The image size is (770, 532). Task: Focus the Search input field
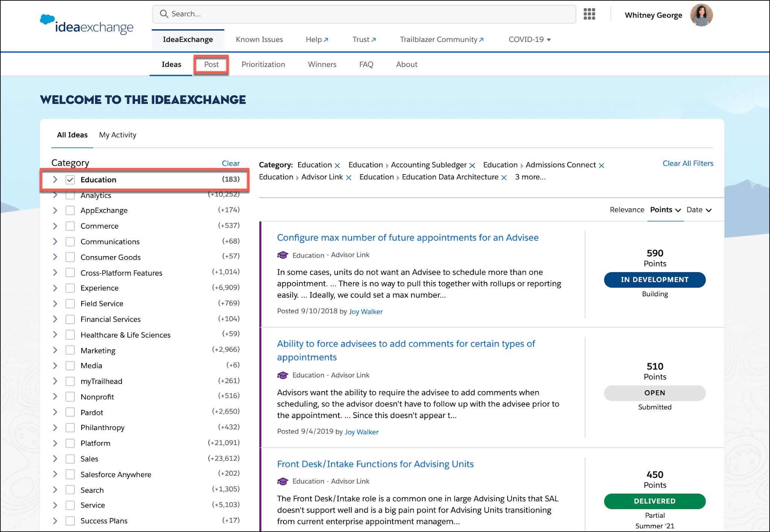(364, 14)
